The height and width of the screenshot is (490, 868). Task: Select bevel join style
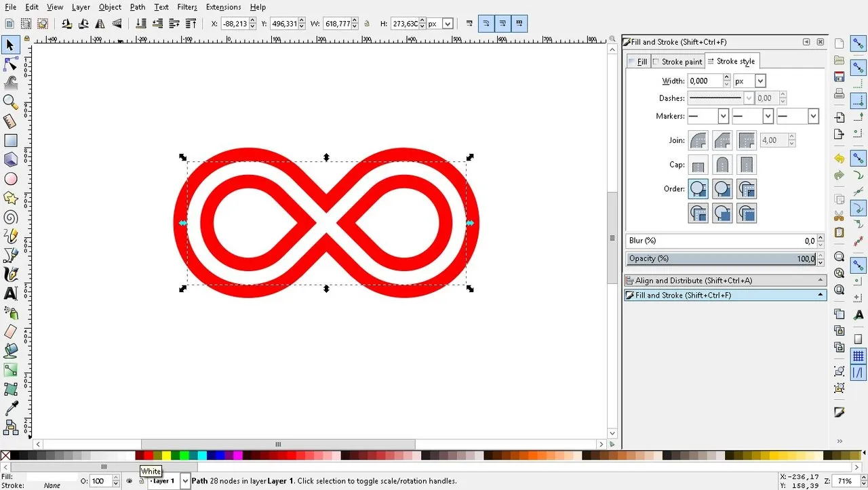(x=722, y=140)
